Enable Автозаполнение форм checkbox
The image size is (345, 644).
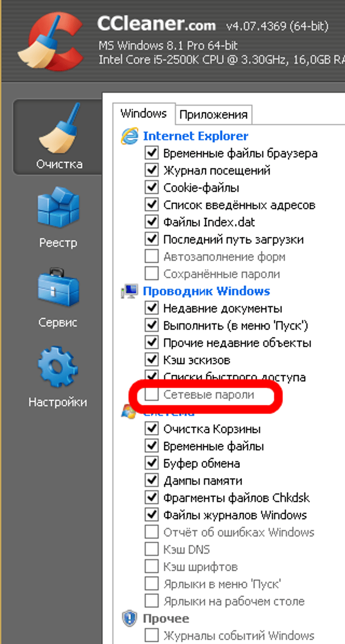click(x=152, y=257)
